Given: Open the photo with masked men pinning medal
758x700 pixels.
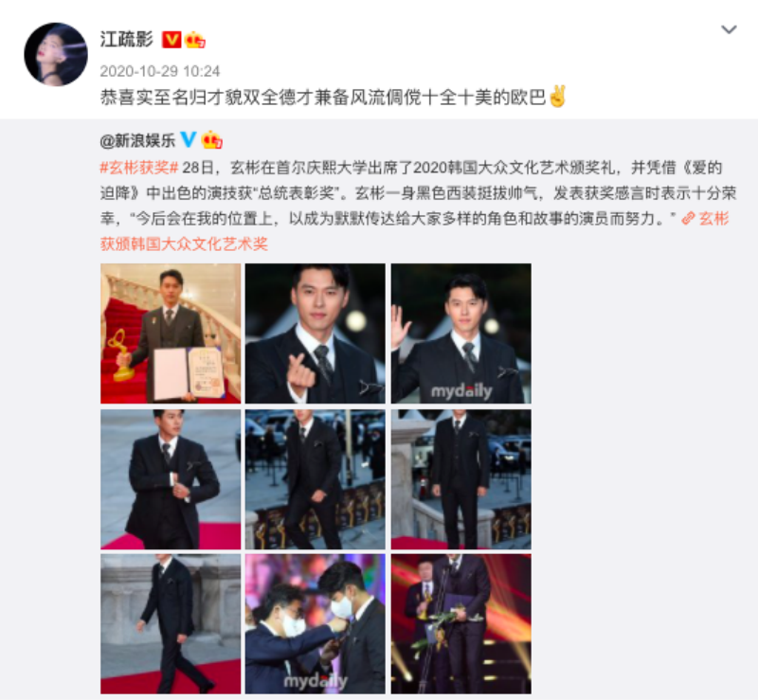Looking at the screenshot, I should coord(316,624).
